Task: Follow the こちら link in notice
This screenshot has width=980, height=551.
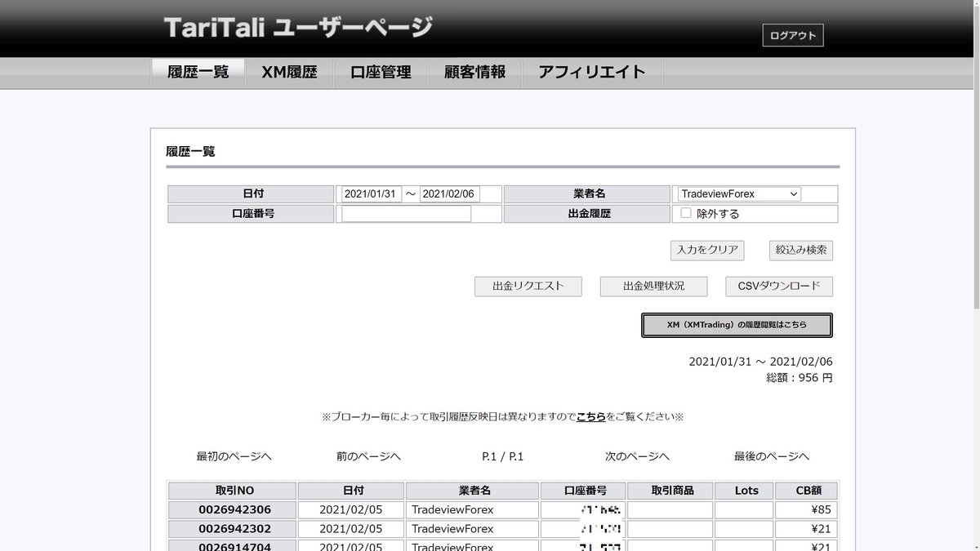Action: click(x=591, y=416)
